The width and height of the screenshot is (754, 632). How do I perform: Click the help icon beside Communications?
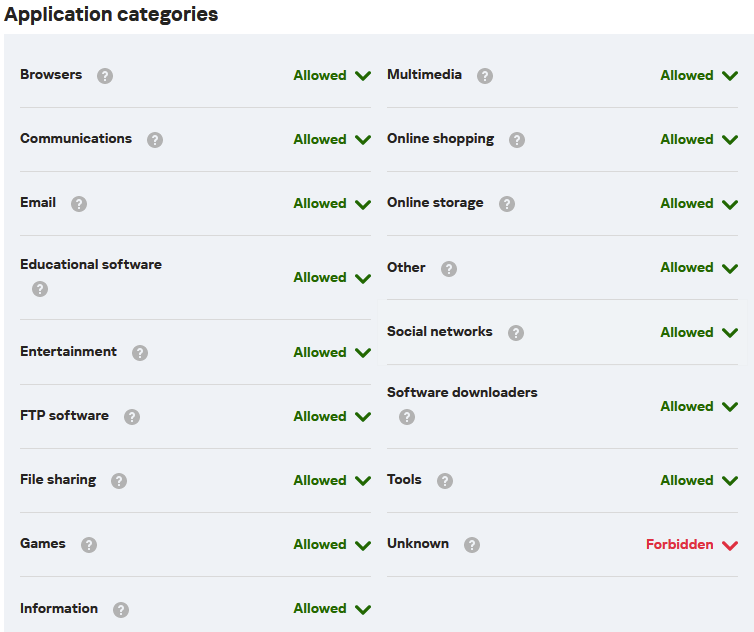[155, 140]
